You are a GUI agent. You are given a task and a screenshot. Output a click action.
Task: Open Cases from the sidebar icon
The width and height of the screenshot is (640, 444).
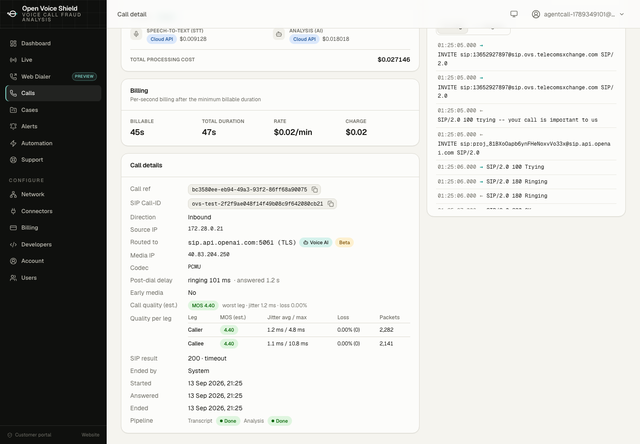(x=13, y=110)
